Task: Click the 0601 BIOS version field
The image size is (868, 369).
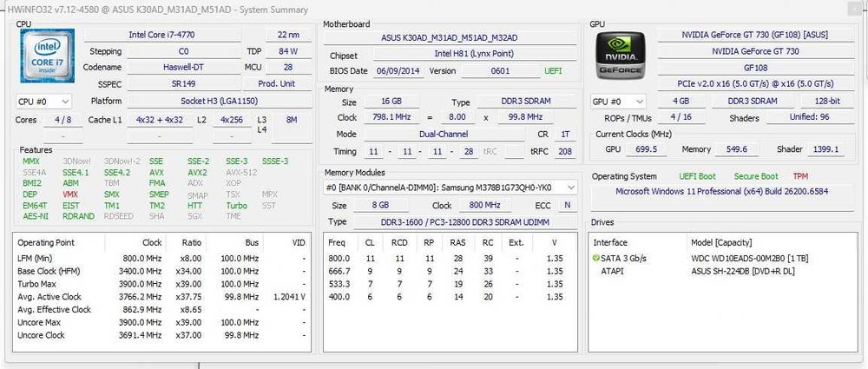Action: (x=501, y=71)
